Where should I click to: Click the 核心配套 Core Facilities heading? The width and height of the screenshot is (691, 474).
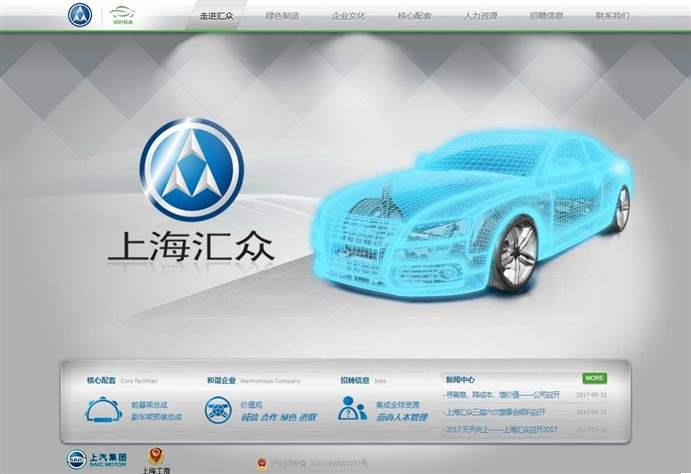(x=122, y=381)
